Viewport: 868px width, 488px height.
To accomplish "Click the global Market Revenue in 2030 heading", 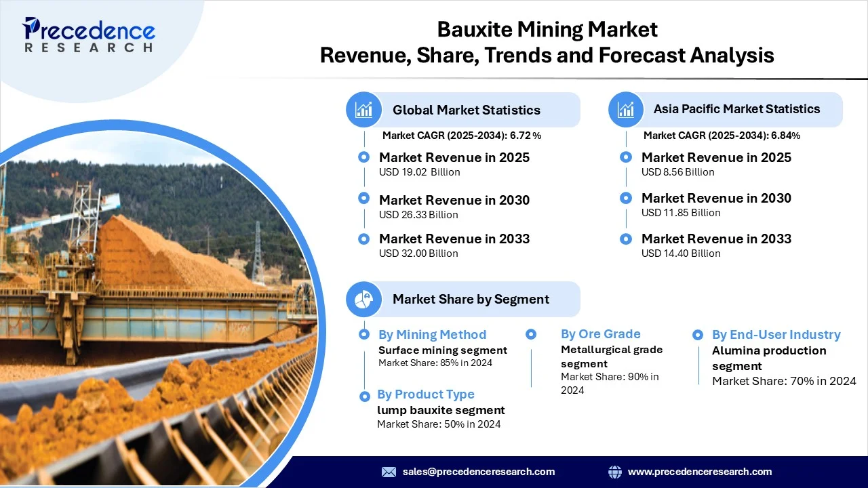I will click(454, 200).
